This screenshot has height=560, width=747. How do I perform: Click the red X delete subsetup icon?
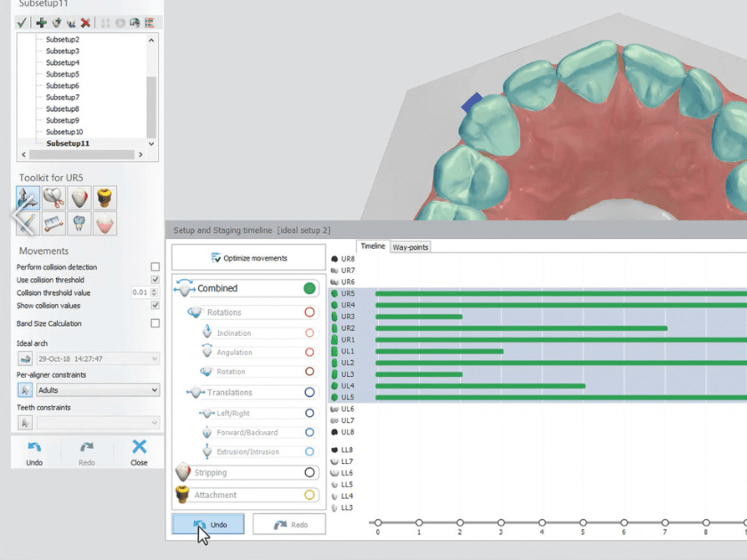(x=85, y=22)
